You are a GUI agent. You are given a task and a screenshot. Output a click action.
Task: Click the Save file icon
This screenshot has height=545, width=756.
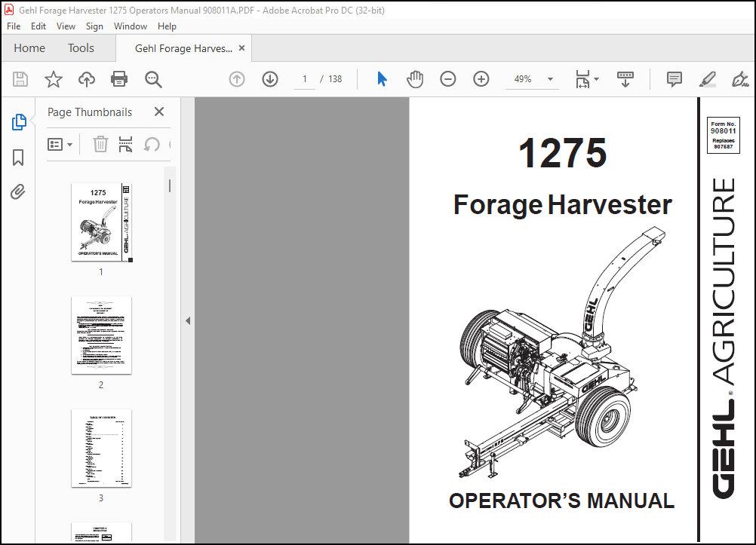click(20, 79)
